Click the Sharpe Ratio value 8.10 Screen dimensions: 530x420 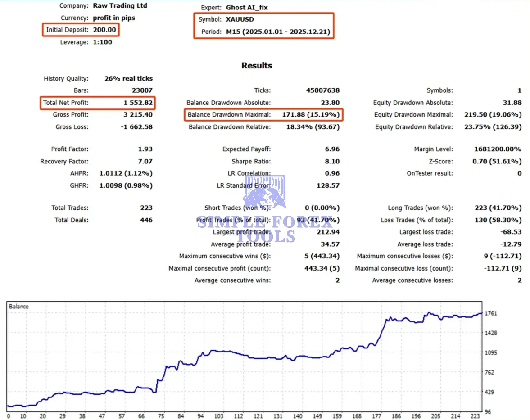click(x=331, y=161)
